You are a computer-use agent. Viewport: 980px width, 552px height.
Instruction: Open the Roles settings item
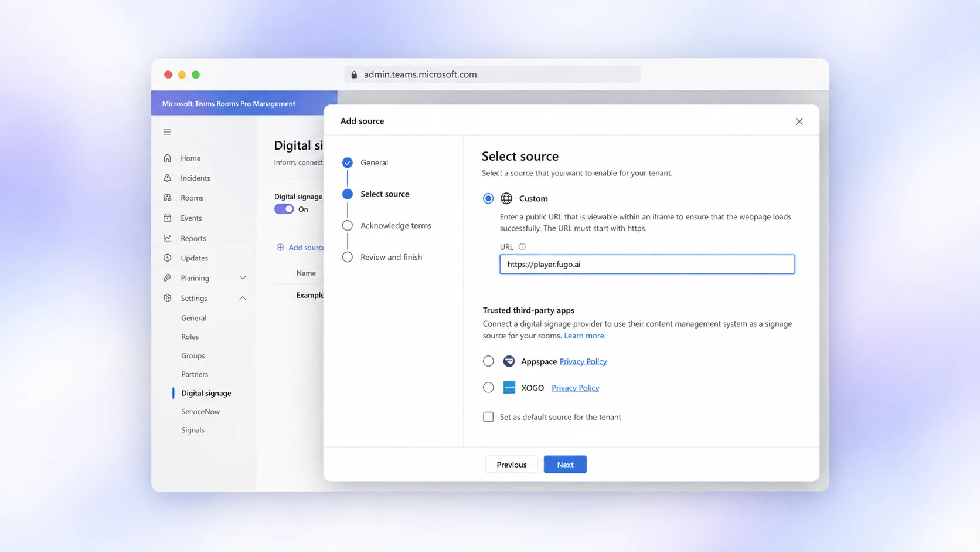click(190, 337)
